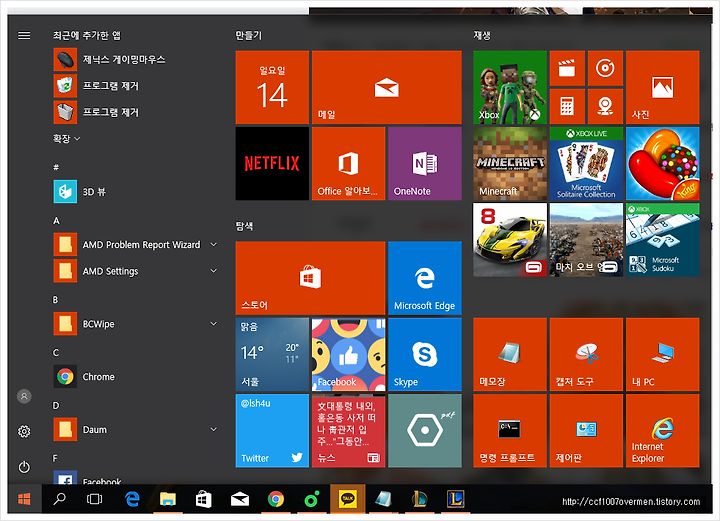Image resolution: width=720 pixels, height=521 pixels.
Task: Click the Power button icon
Action: click(x=24, y=467)
